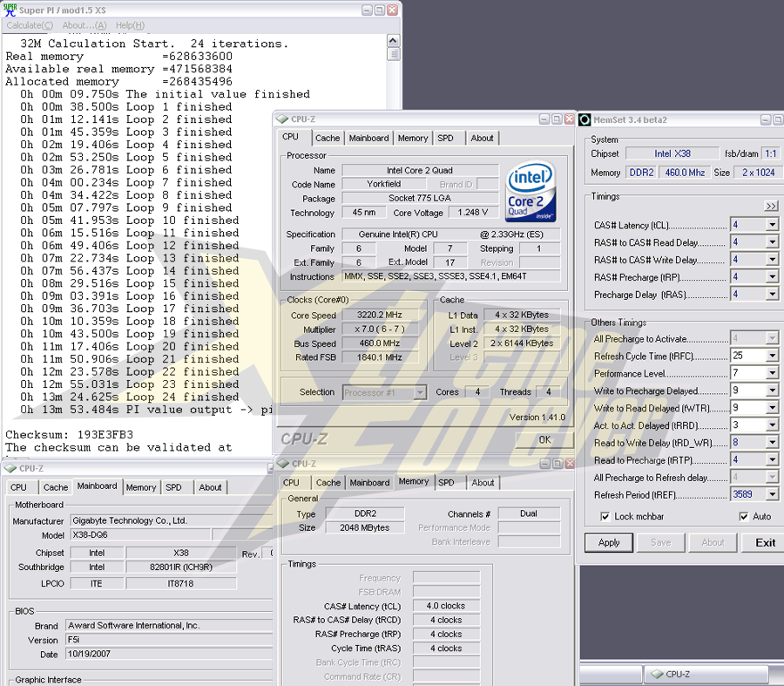
Task: Click the MemSet title bar icon
Action: pos(584,119)
